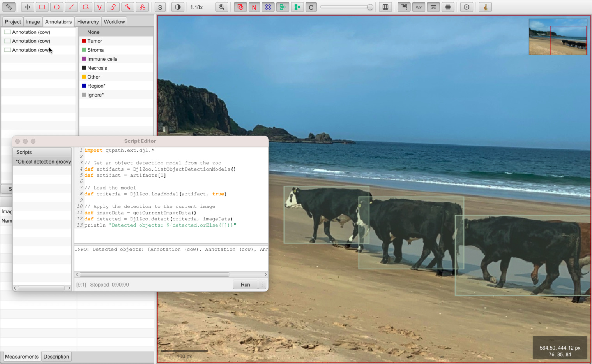Select the Rectangle annotation tool
This screenshot has height=364, width=592.
pos(42,7)
